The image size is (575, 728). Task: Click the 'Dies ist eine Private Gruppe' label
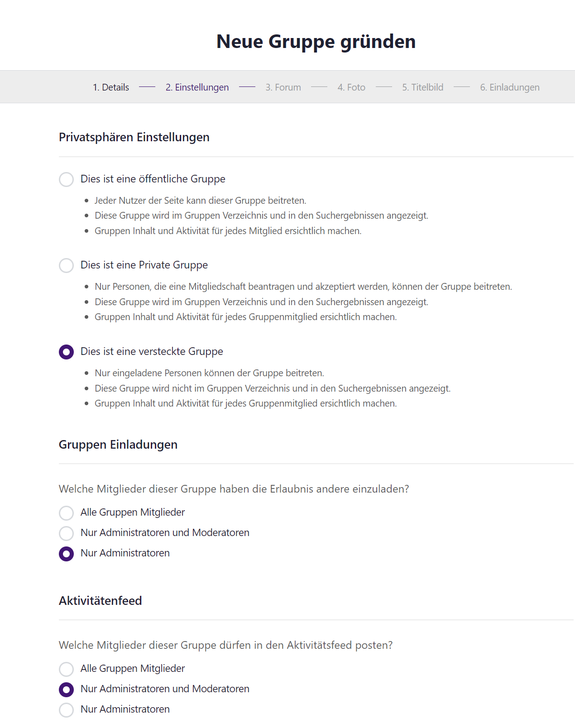pos(144,265)
